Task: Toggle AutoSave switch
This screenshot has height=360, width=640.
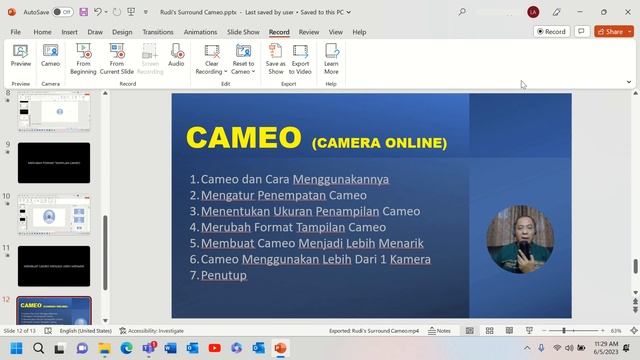Action: 63,12
